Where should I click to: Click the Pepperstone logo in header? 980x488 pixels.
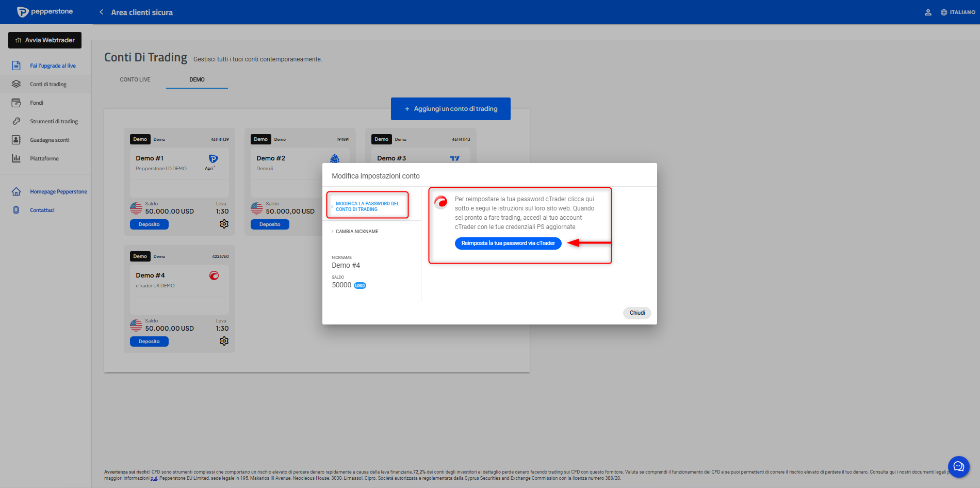(45, 12)
